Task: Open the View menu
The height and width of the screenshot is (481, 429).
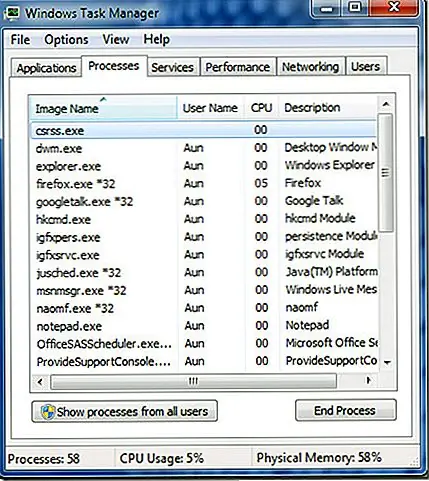Action: (x=116, y=39)
